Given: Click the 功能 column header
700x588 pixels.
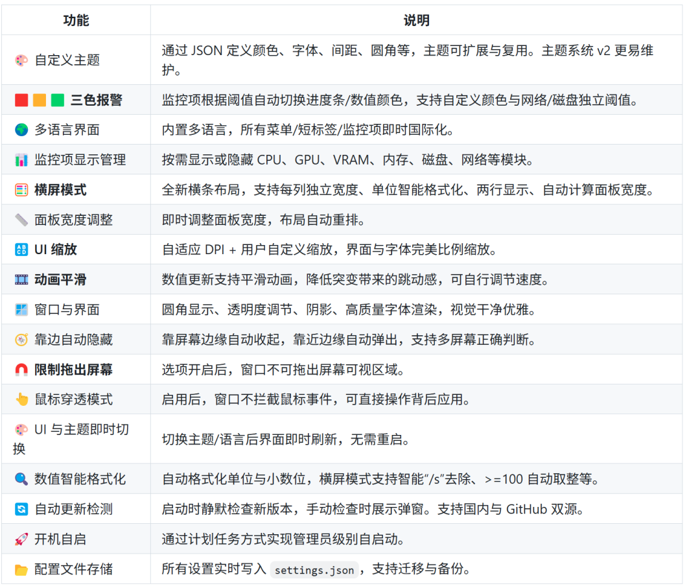Looking at the screenshot, I should [76, 21].
